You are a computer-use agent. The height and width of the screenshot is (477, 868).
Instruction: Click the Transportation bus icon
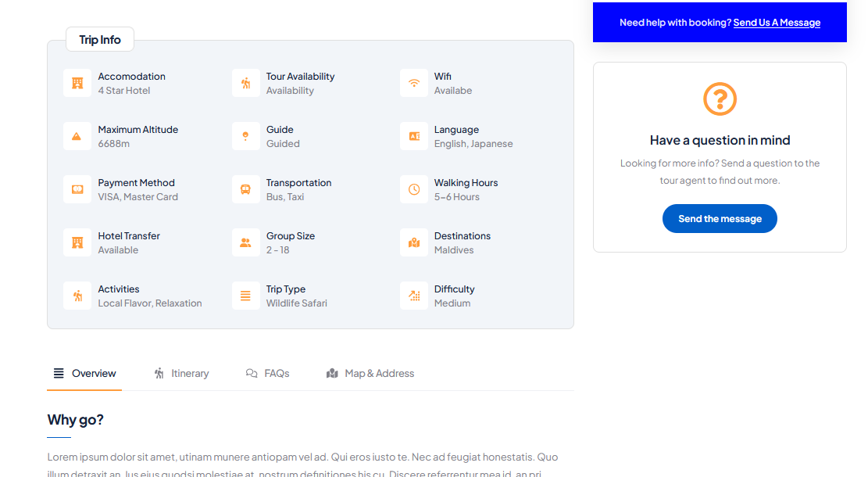(245, 189)
